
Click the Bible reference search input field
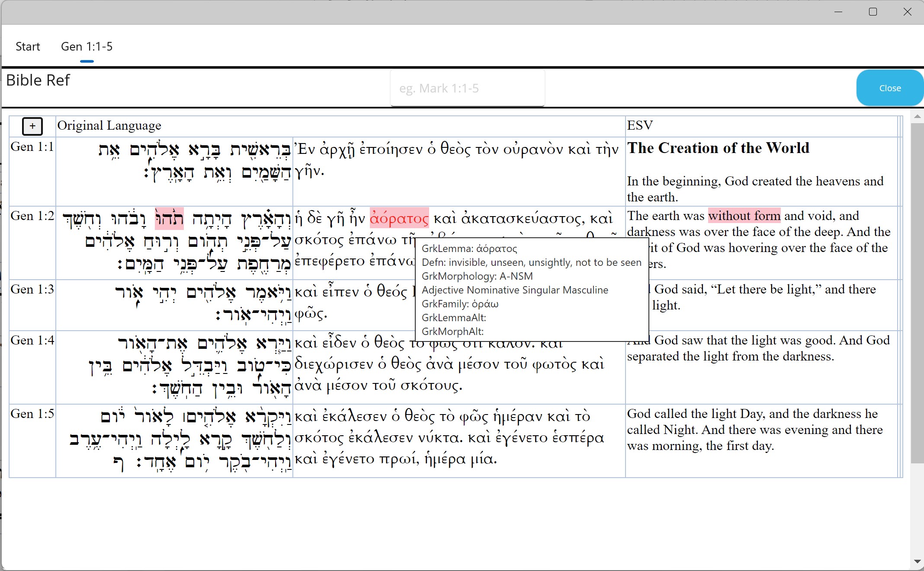tap(467, 88)
